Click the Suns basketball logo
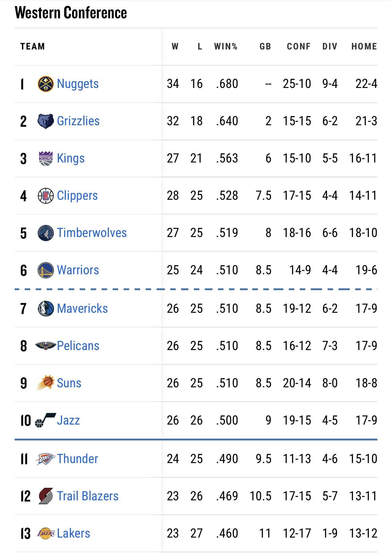 pos(46,383)
